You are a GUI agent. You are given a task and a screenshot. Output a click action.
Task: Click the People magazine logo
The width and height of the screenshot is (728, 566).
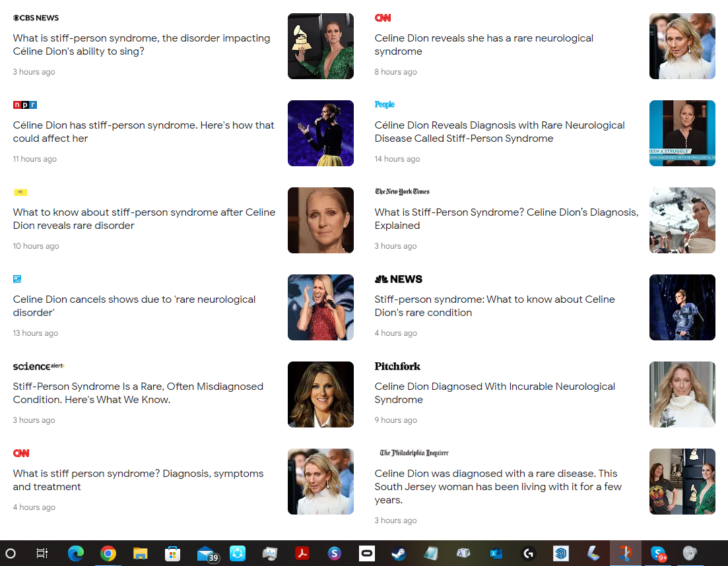tap(384, 104)
